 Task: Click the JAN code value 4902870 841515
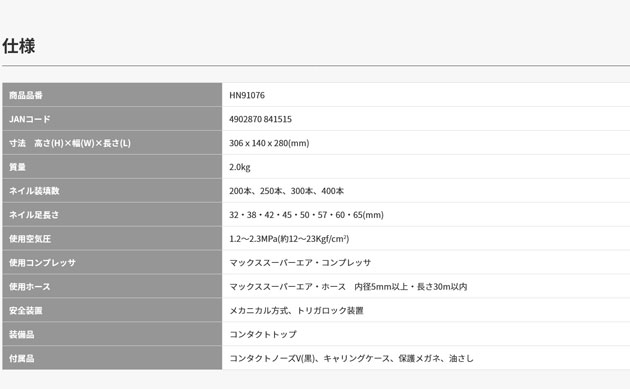260,119
